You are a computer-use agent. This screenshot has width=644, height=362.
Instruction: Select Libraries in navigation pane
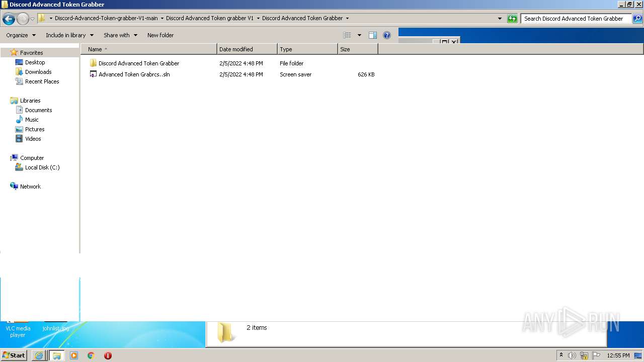(x=30, y=101)
